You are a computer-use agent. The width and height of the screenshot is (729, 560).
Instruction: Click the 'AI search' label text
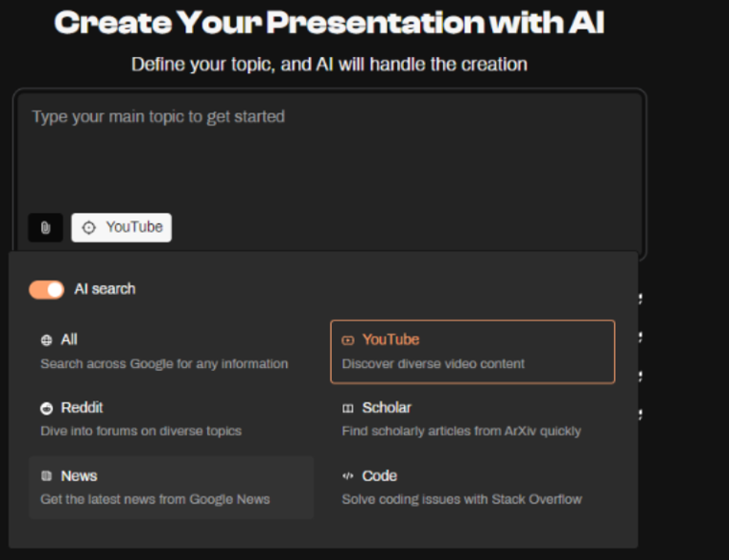tap(106, 289)
